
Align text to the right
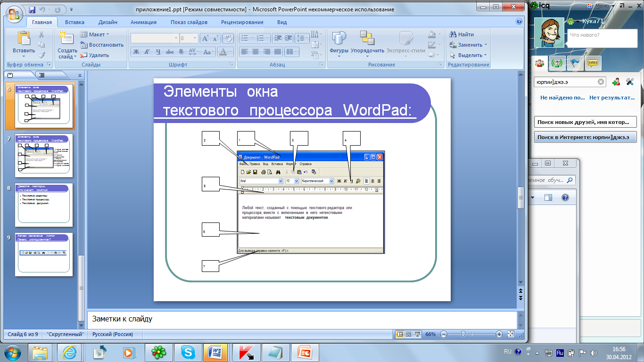coord(267,52)
